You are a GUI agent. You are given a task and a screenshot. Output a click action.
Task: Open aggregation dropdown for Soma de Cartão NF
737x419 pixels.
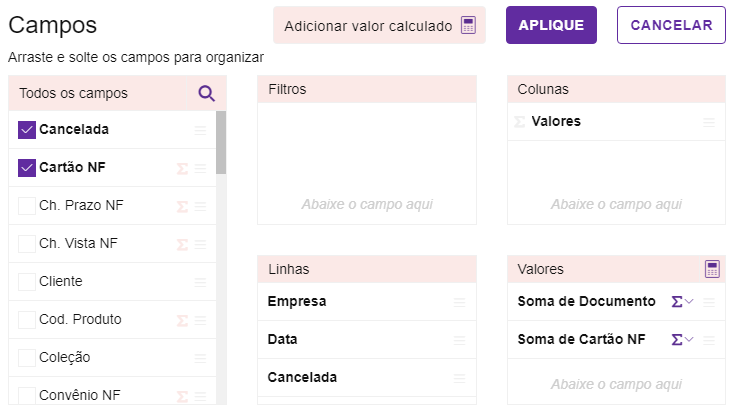(x=682, y=340)
